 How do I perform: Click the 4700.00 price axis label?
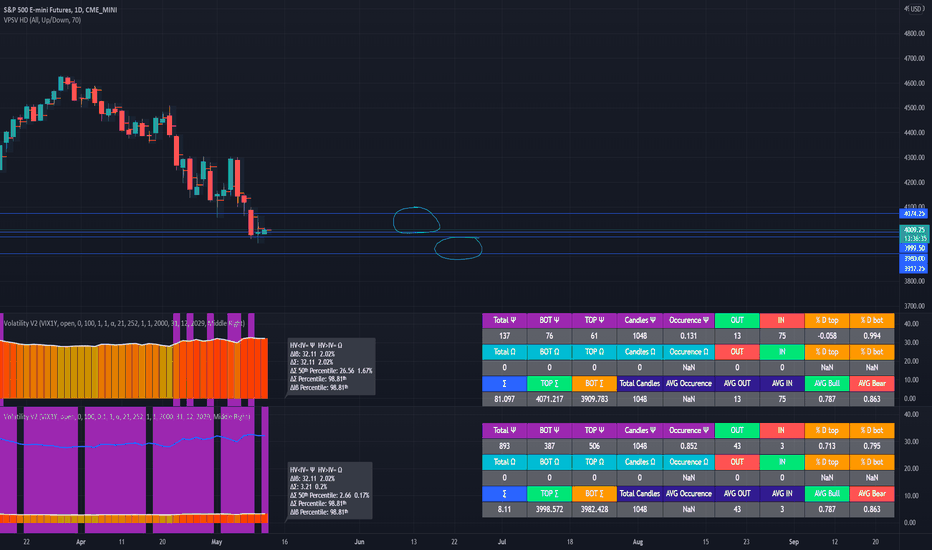tap(914, 59)
